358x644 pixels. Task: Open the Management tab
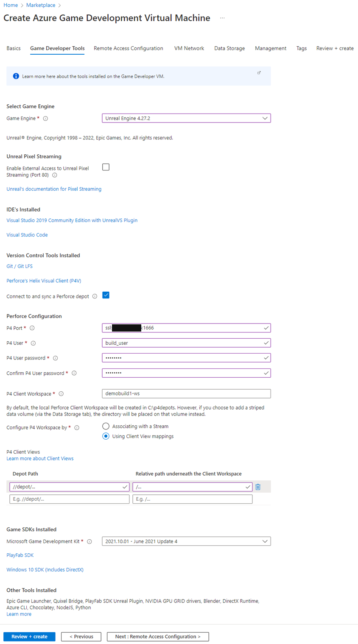[x=270, y=48]
